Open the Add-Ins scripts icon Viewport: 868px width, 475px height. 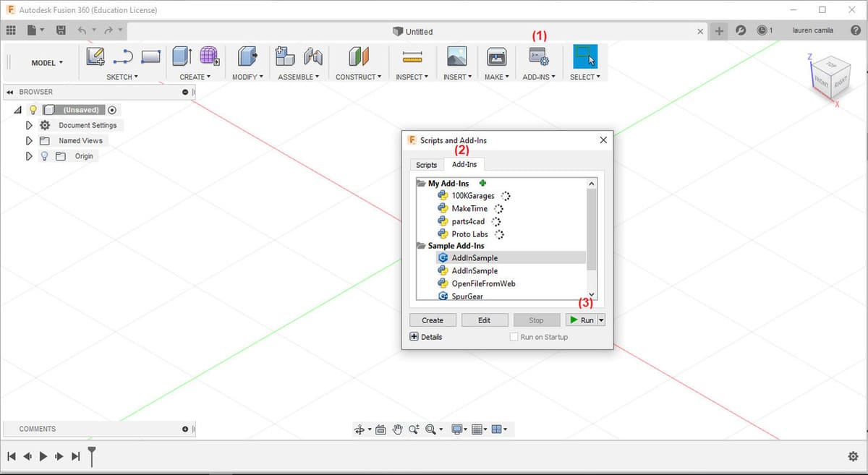(539, 57)
